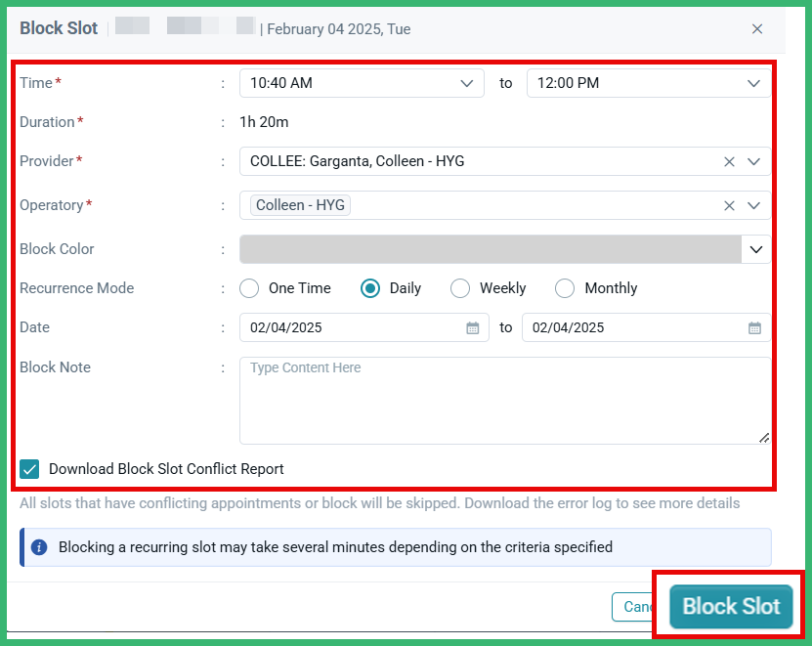The height and width of the screenshot is (646, 812).
Task: Select the One Time recurrence option
Action: (248, 288)
